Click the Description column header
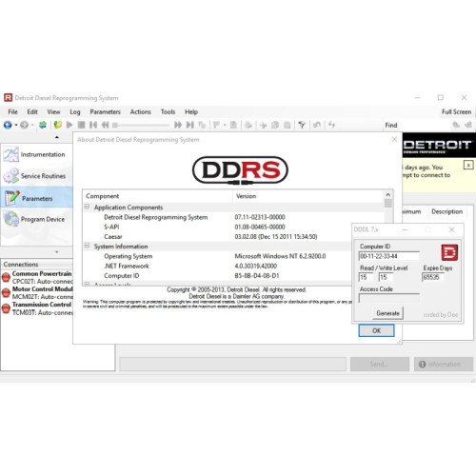 tap(446, 211)
